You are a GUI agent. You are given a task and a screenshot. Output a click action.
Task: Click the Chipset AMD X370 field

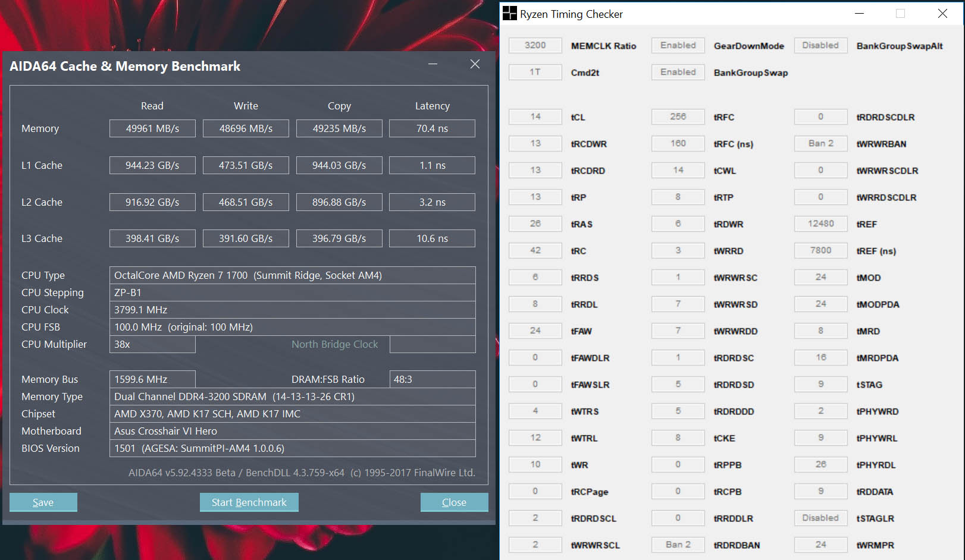tap(292, 414)
